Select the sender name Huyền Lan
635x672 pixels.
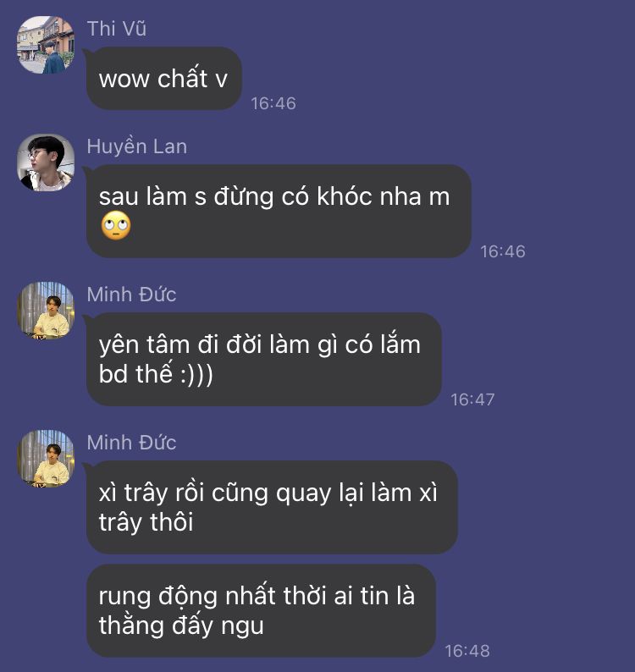click(x=137, y=146)
